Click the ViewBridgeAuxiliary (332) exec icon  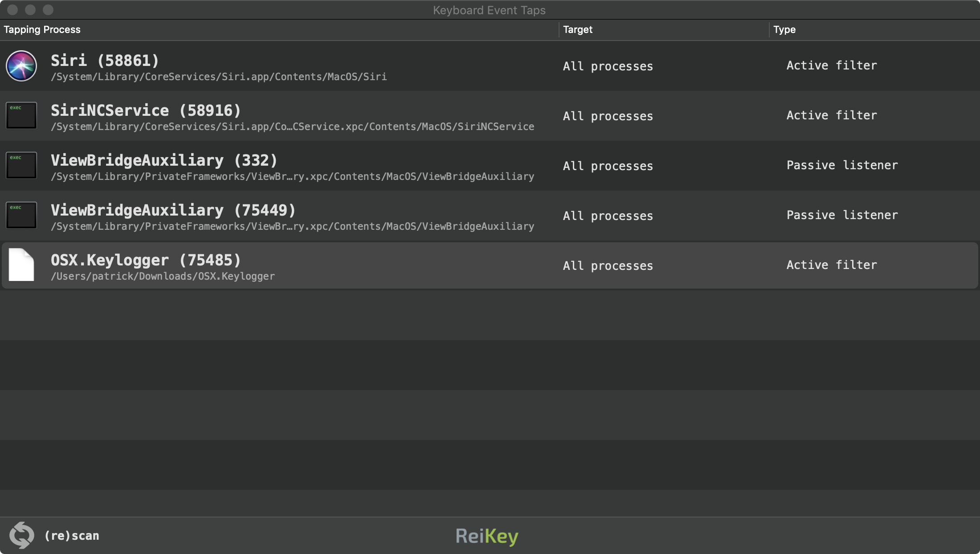click(21, 166)
